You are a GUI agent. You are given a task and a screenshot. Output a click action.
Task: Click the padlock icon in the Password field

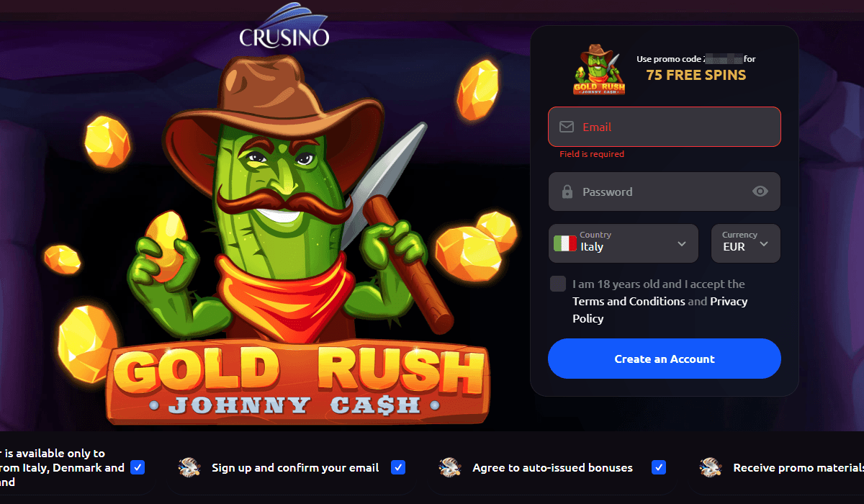tap(567, 192)
